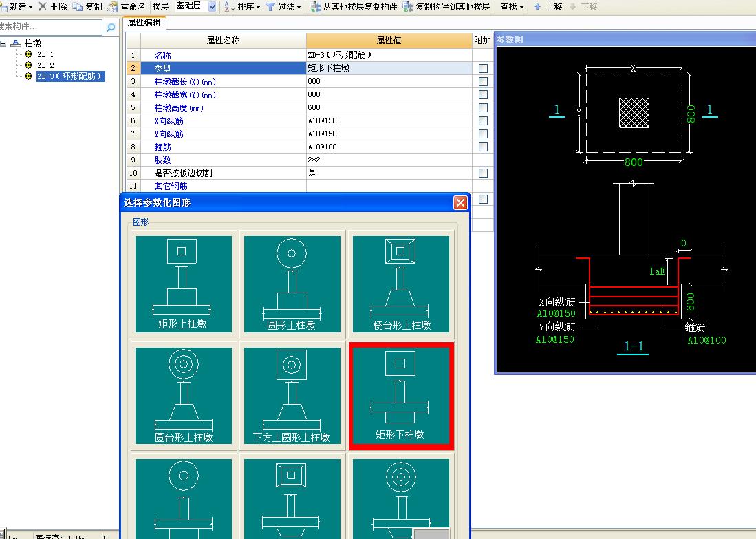Click the 下移 move-down arrow
The image size is (756, 539).
[x=573, y=7]
